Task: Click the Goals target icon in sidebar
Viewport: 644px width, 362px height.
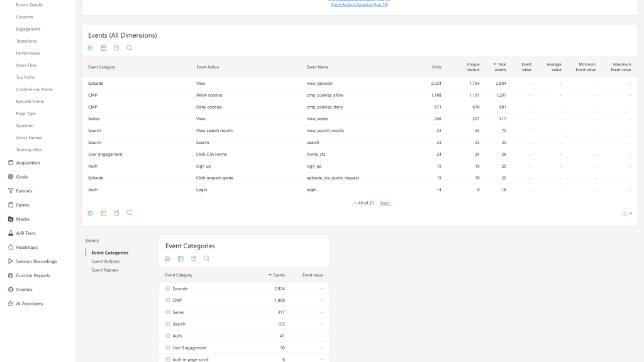Action: tap(11, 177)
